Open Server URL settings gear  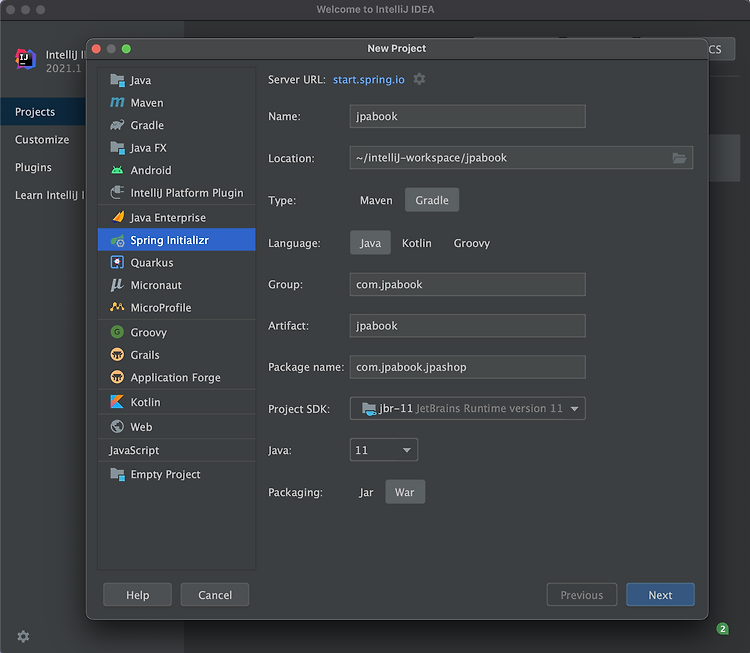pos(419,79)
